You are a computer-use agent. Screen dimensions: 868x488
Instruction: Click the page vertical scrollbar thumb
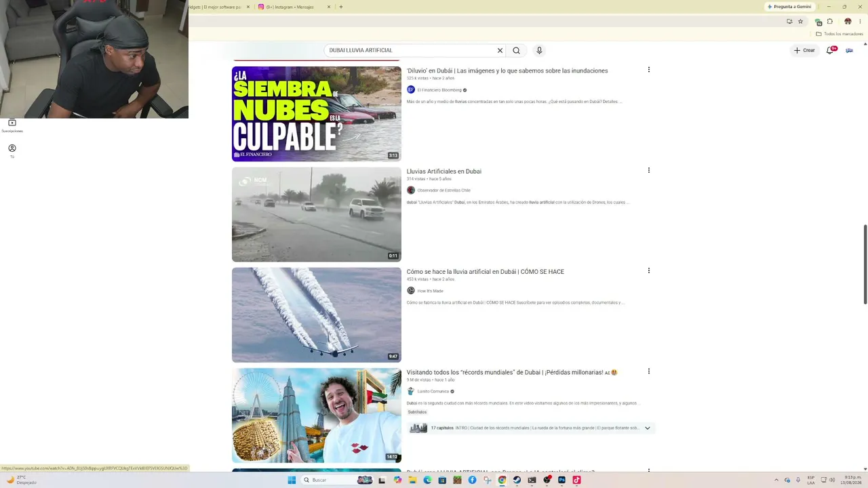865,264
